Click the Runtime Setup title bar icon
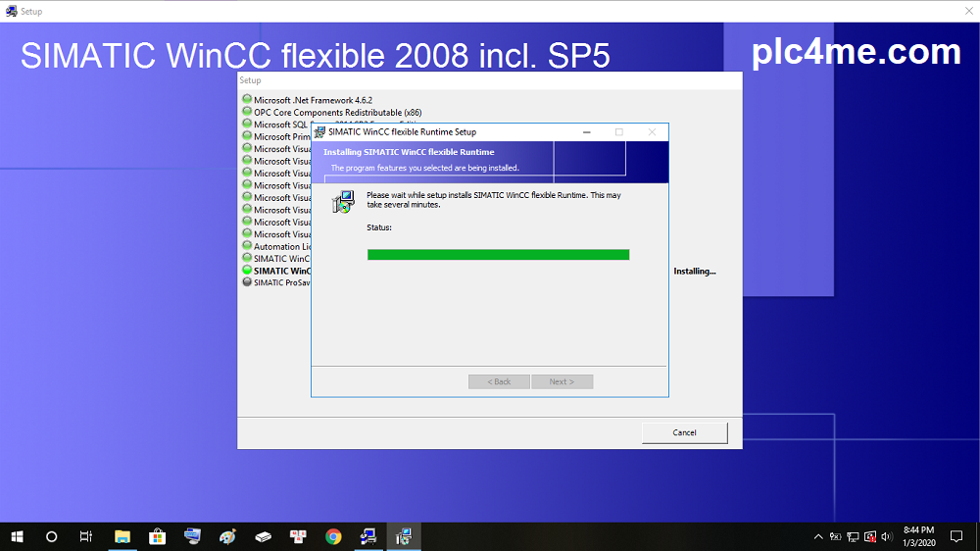This screenshot has height=551, width=980. click(x=320, y=132)
